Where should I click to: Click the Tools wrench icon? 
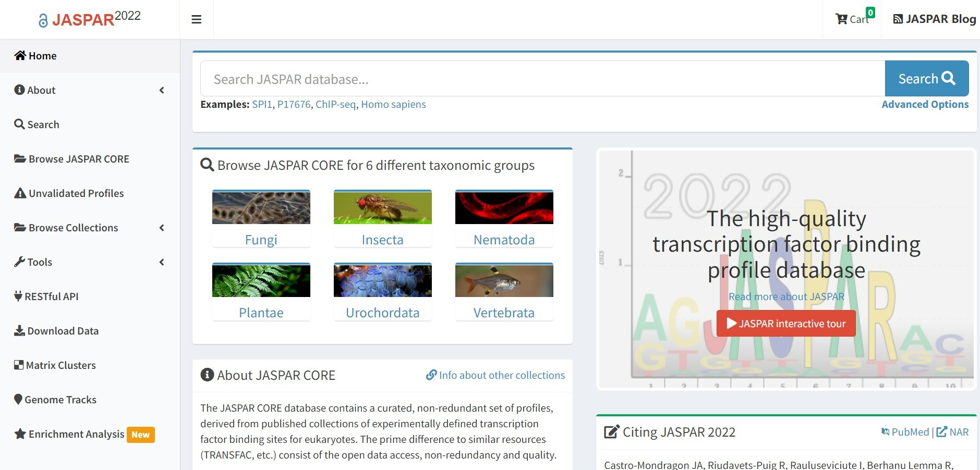tap(19, 262)
